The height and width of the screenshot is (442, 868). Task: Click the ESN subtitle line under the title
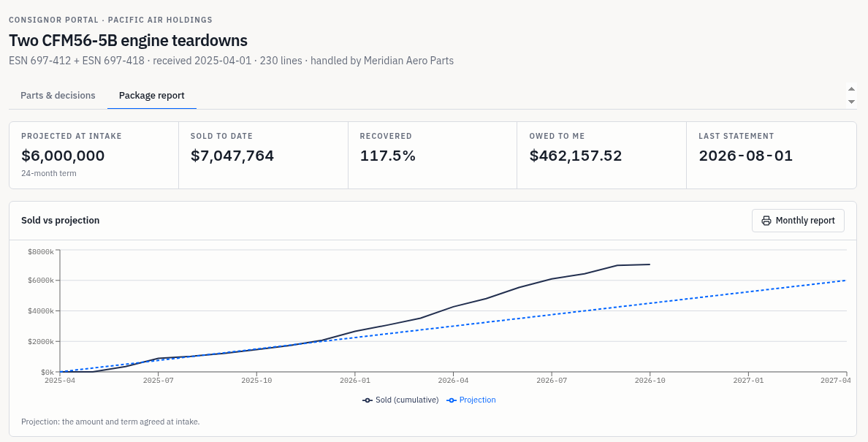pos(232,61)
